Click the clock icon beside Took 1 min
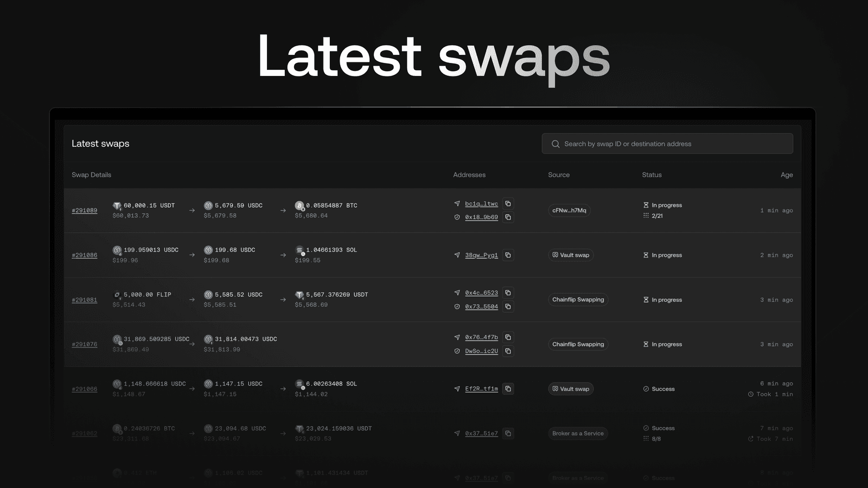This screenshot has width=868, height=488. click(751, 394)
